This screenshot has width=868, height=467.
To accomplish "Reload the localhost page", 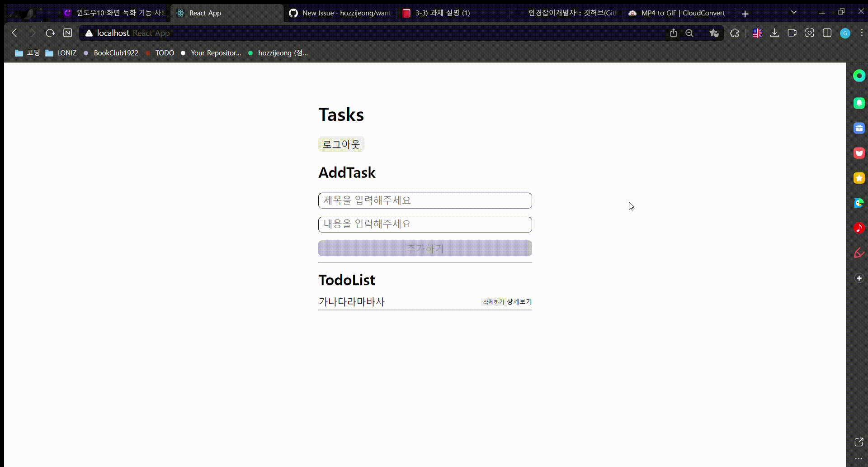I will [x=50, y=33].
